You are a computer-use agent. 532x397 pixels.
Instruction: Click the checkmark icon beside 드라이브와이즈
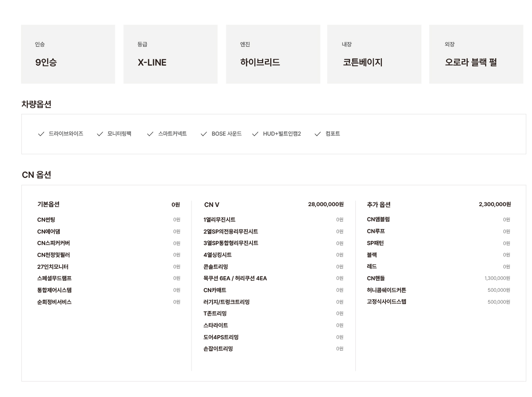click(x=41, y=134)
